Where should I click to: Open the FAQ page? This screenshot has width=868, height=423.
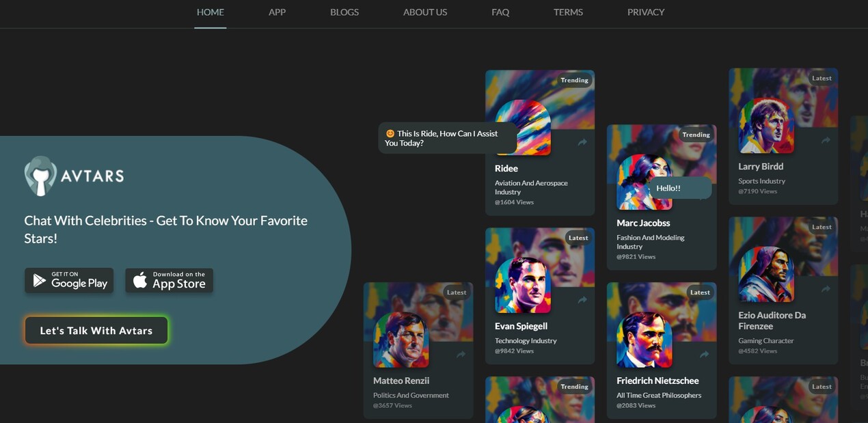pos(500,12)
